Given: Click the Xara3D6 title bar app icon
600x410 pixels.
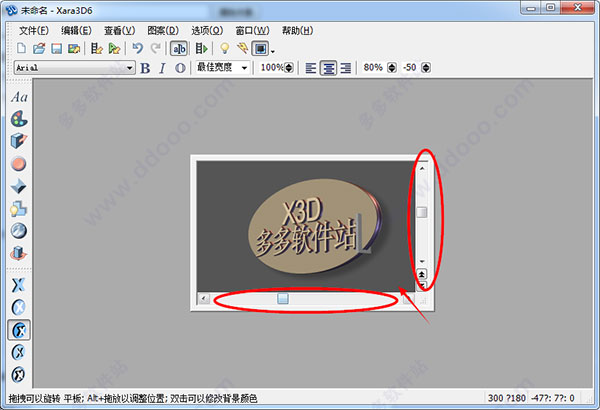Looking at the screenshot, I should pos(12,10).
